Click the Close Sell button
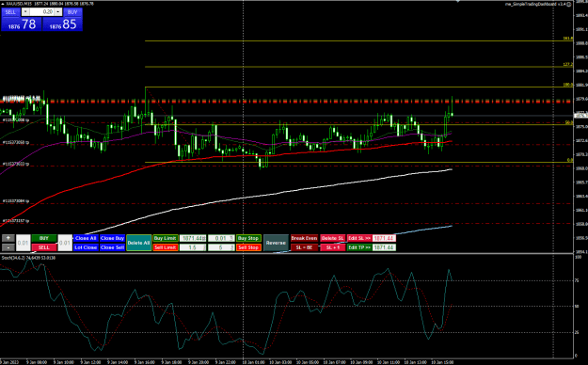The height and width of the screenshot is (365, 588). tap(112, 247)
